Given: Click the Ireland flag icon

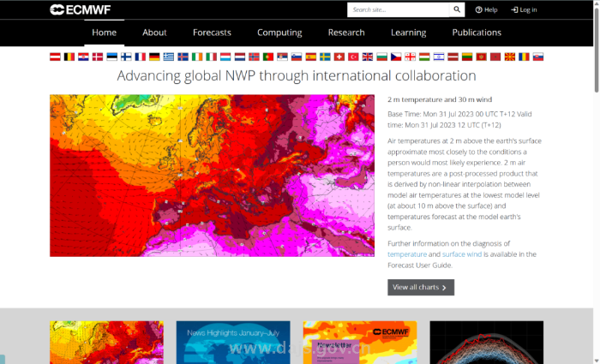Looking at the screenshot, I should tap(197, 57).
